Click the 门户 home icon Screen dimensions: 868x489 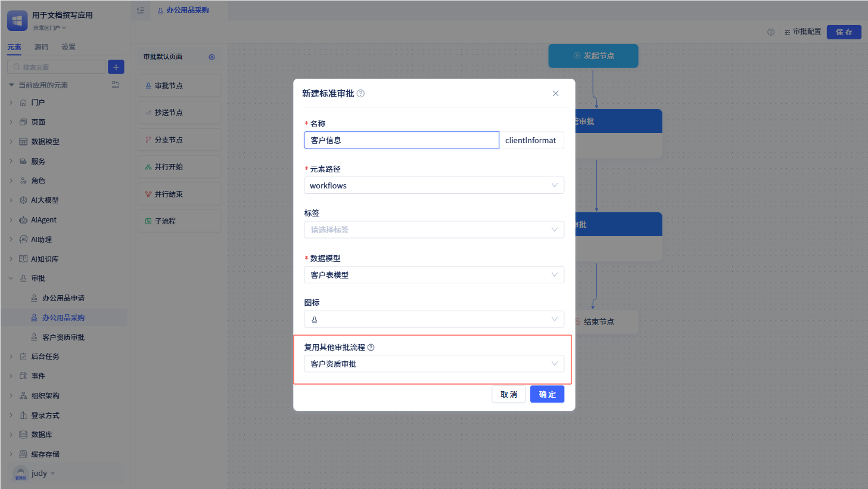[x=23, y=103]
